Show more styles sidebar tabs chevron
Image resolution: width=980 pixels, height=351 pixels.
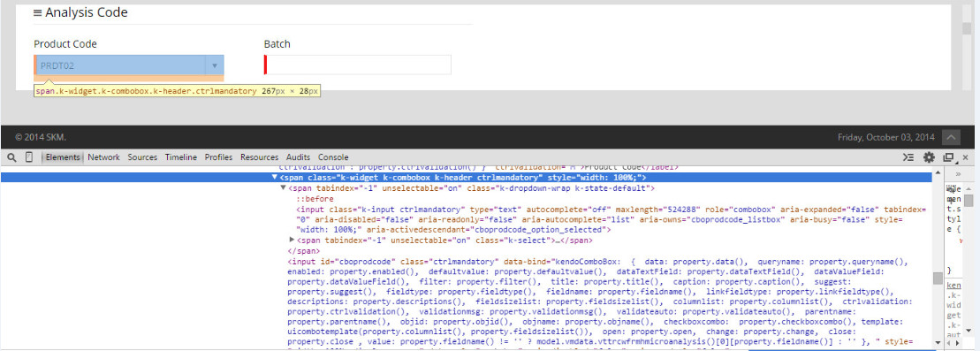(x=957, y=174)
